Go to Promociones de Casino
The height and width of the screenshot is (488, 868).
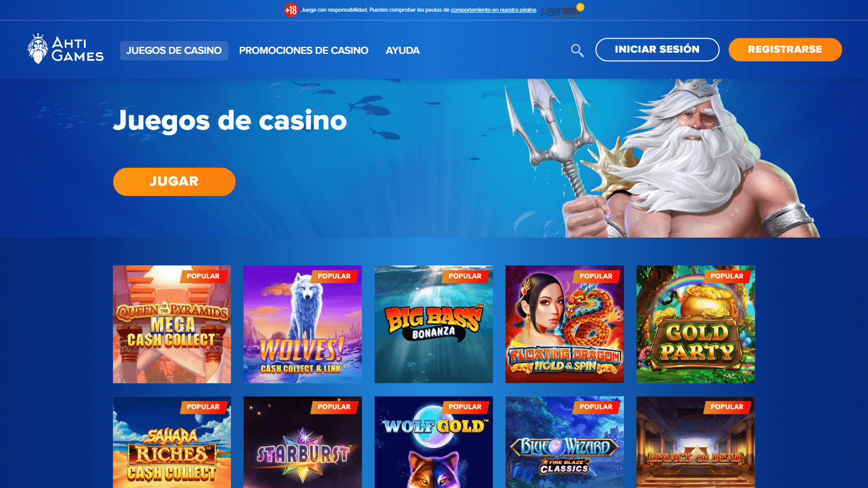tap(304, 51)
